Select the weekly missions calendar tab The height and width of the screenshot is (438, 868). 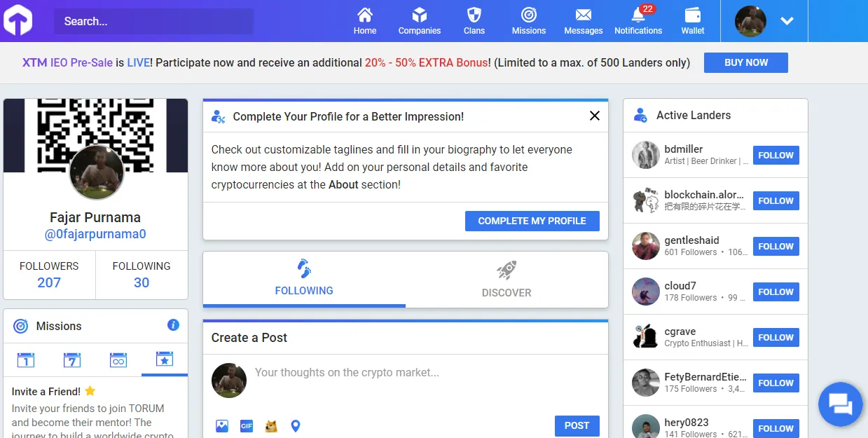[x=72, y=360]
